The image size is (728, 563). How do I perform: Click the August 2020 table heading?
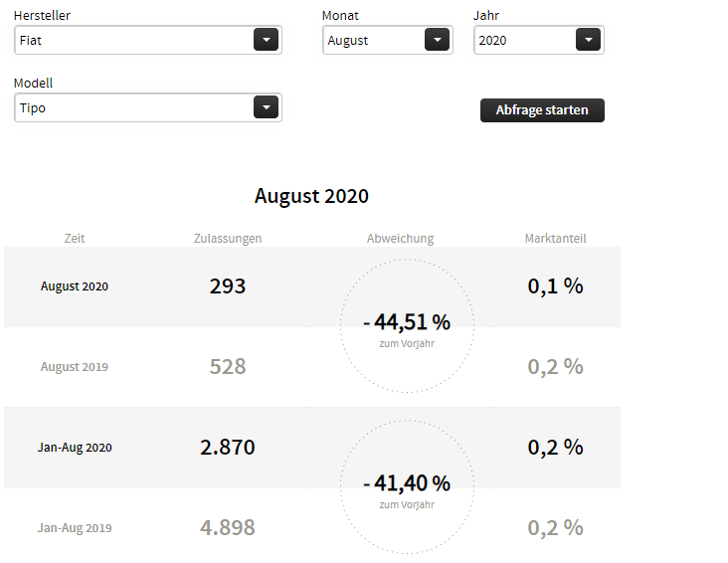[x=311, y=196]
